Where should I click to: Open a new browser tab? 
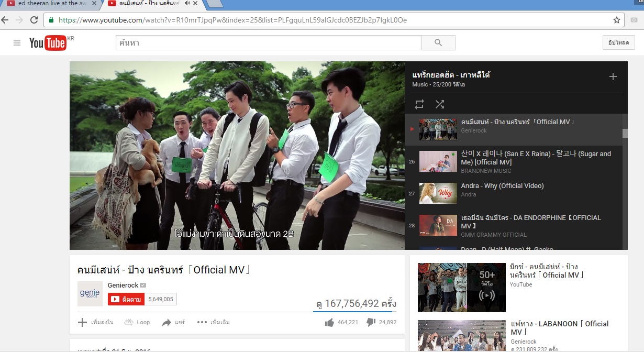215,4
